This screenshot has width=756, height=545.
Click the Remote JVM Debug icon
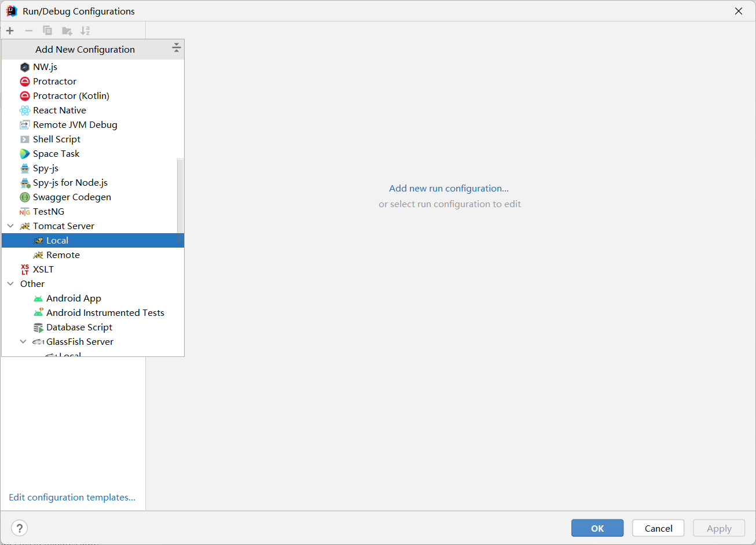(x=24, y=125)
